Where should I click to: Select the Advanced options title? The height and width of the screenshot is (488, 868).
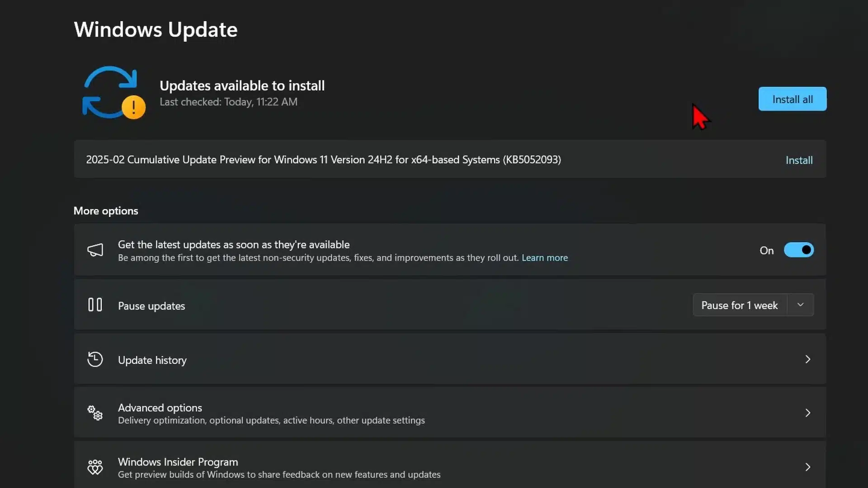[x=160, y=408]
